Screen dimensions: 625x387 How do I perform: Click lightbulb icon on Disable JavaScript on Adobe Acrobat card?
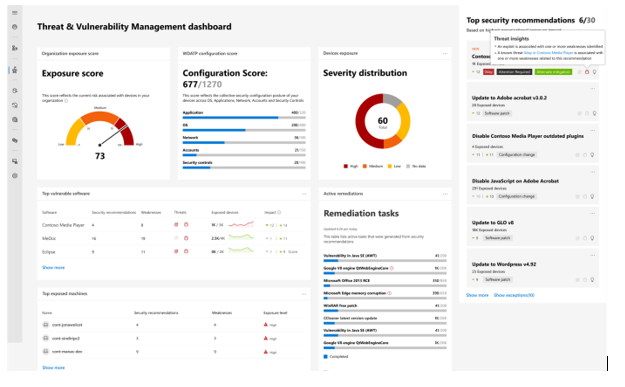[x=592, y=196]
